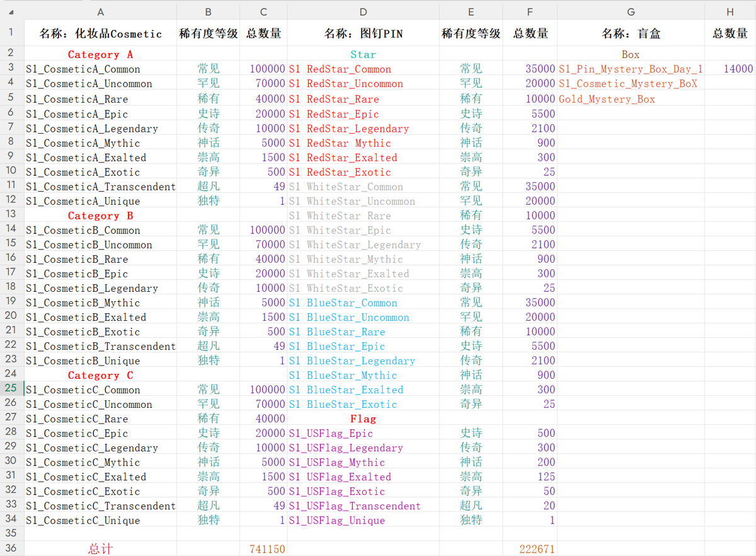Click cell '名称: 化妆品Cosmetic'
Screen dimensions: 756x556
[x=101, y=34]
